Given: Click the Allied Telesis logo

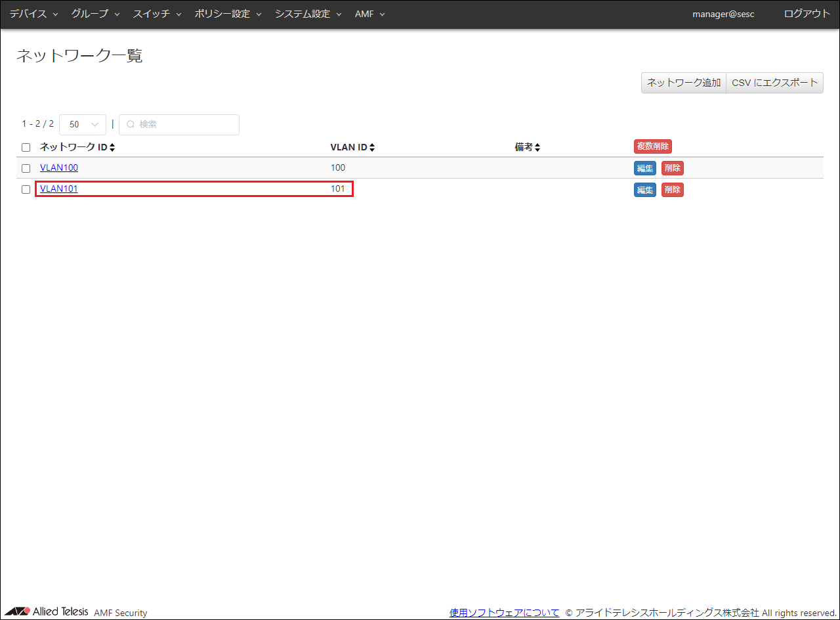Looking at the screenshot, I should tap(47, 611).
